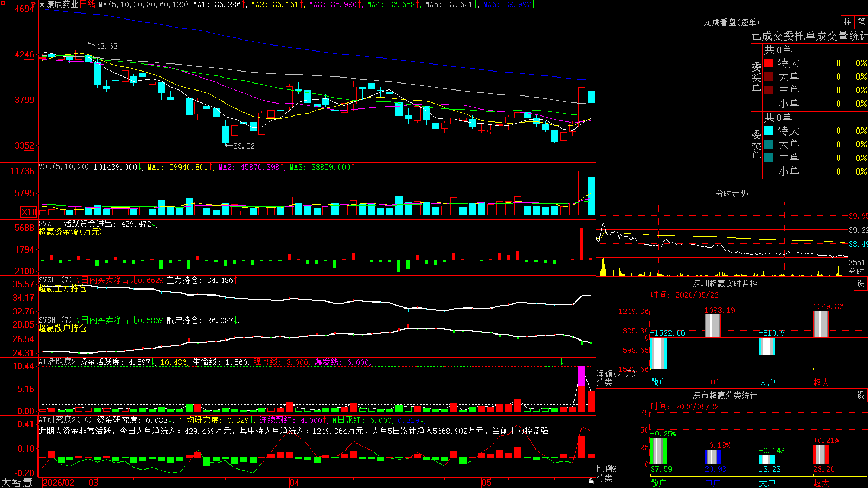The image size is (868, 488).
Task: Click the 20.93 中户 bar in 分类统计
Action: click(713, 457)
